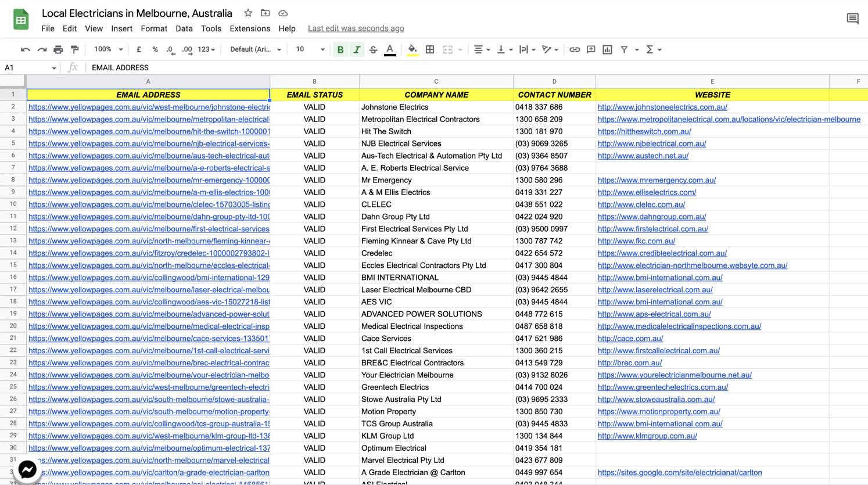Open the View menu
The image size is (868, 485).
coord(94,28)
